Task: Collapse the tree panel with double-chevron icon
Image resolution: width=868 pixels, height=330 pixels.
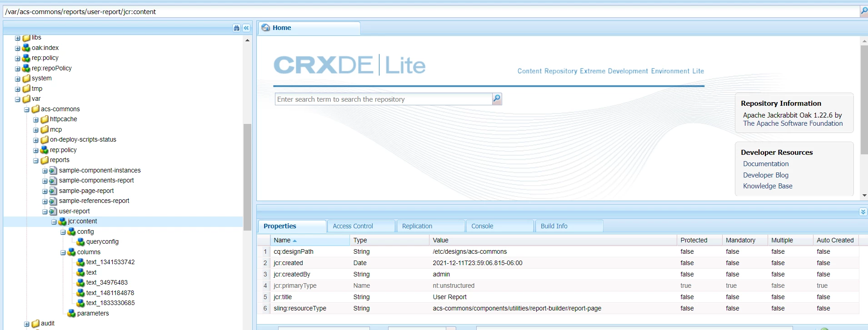Action: pyautogui.click(x=246, y=28)
